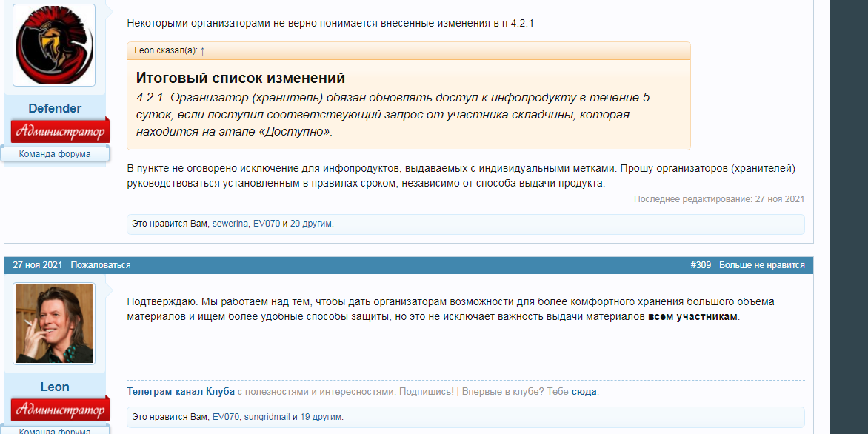Screen dimensions: 868x434
Task: Open the sewerina user link in likes
Action: 230,224
